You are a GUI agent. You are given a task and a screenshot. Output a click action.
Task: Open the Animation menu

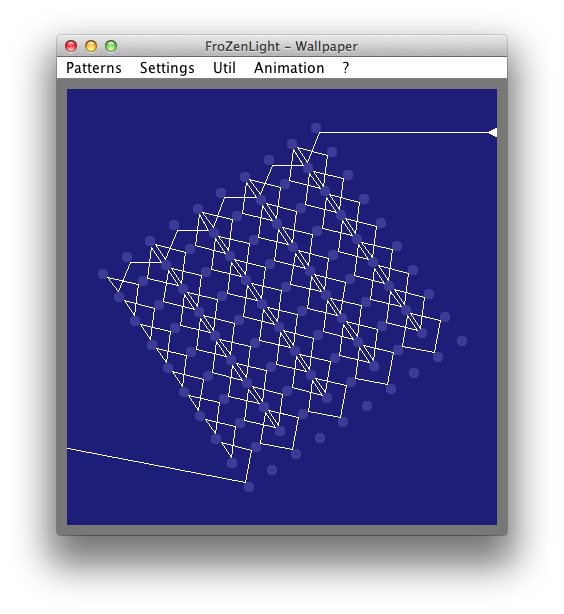(289, 68)
